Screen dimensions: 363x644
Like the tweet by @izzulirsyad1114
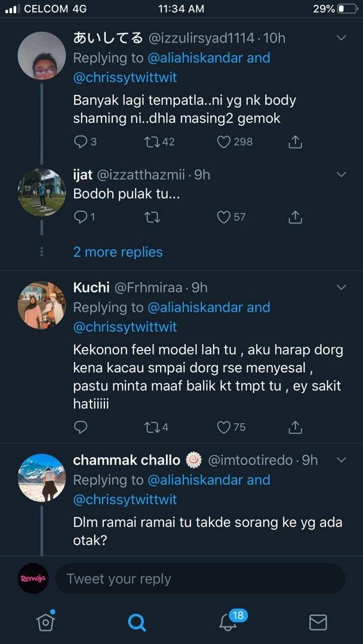pyautogui.click(x=224, y=142)
